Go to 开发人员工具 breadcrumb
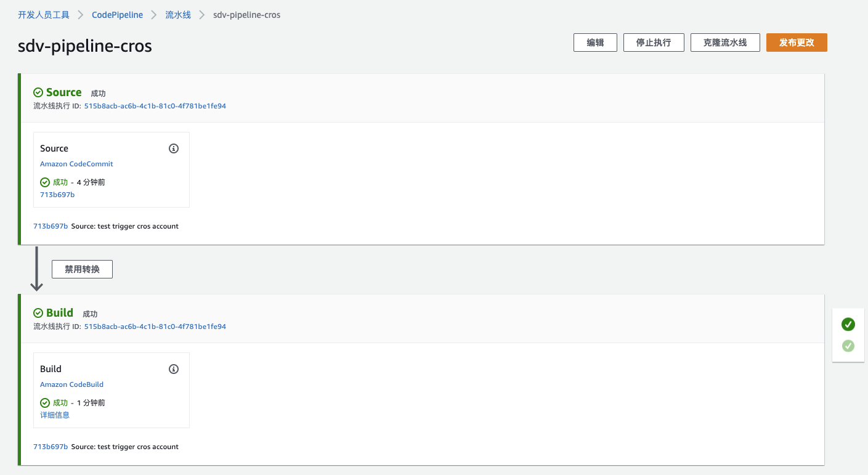 pyautogui.click(x=44, y=15)
